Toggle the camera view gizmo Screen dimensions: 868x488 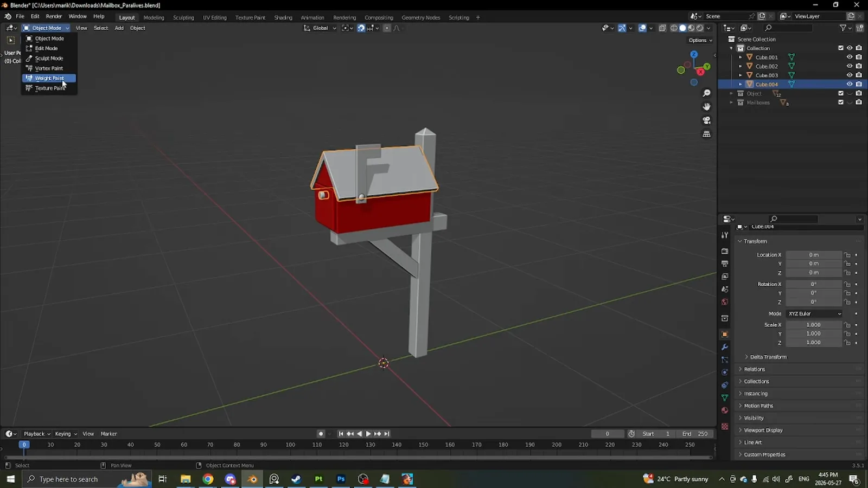point(706,120)
